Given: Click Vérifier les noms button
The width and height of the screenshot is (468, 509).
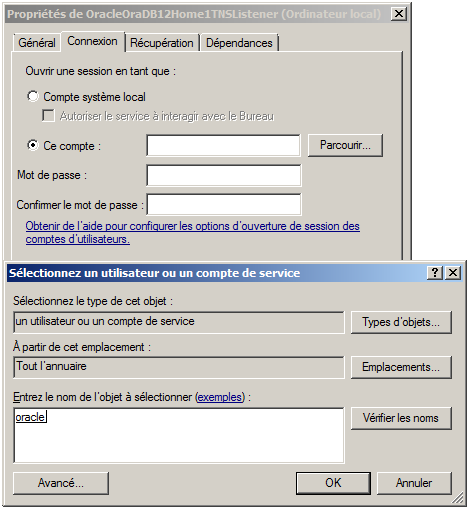Looking at the screenshot, I should 401,418.
